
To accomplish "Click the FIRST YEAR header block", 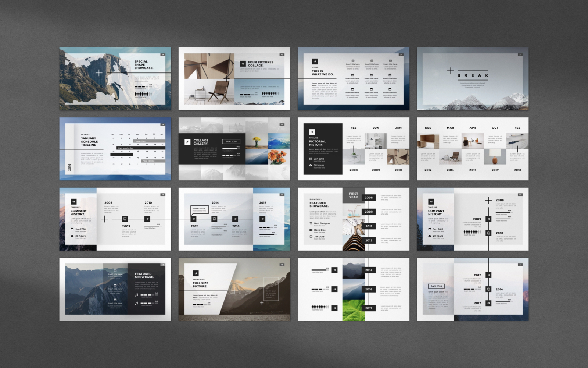I will click(353, 195).
